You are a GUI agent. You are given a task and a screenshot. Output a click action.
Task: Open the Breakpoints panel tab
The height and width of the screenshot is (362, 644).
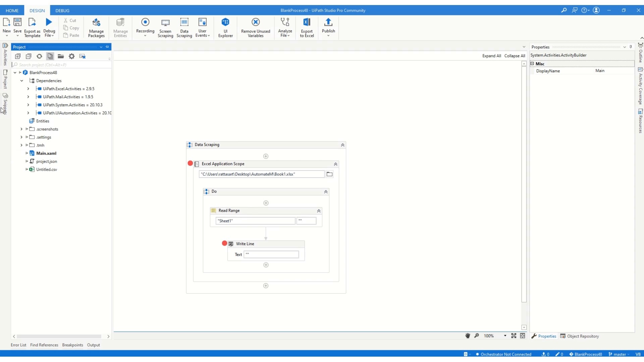[x=72, y=345]
